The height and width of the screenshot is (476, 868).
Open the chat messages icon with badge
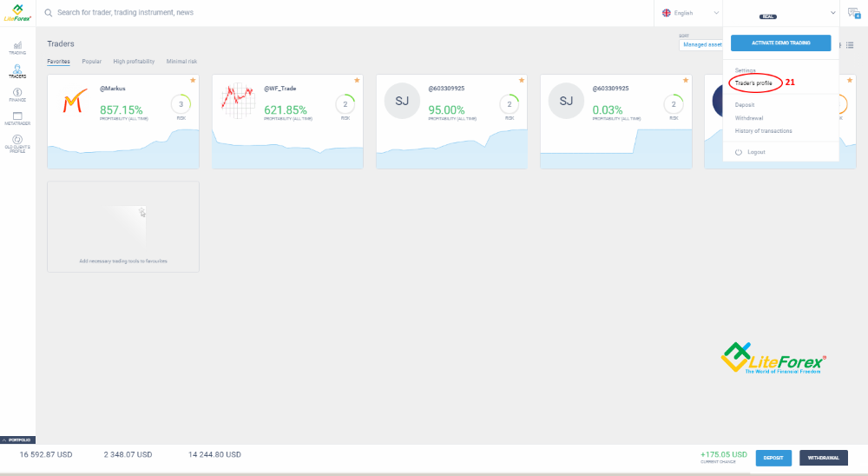854,13
